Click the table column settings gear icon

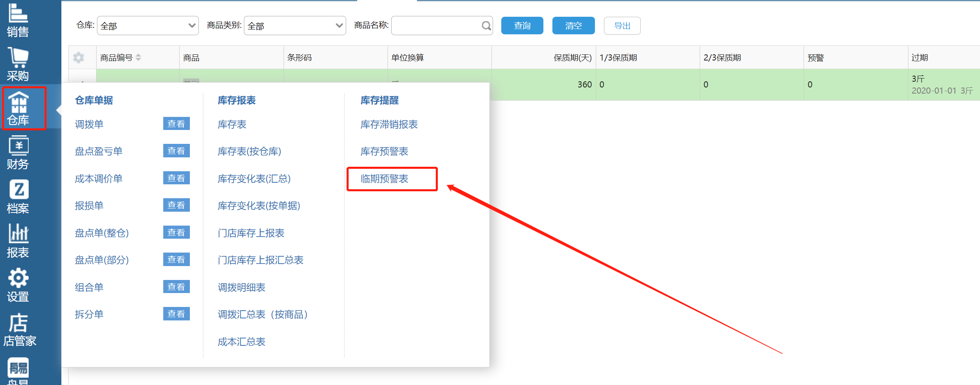pyautogui.click(x=79, y=58)
